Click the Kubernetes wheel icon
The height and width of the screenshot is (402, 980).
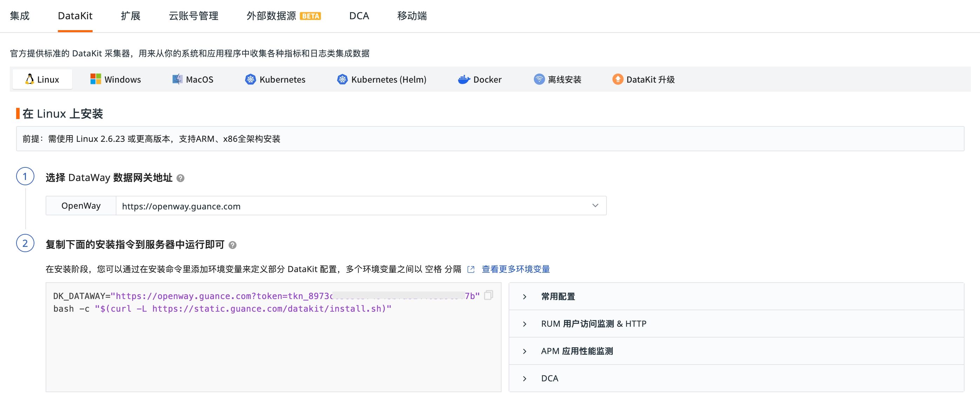click(250, 79)
